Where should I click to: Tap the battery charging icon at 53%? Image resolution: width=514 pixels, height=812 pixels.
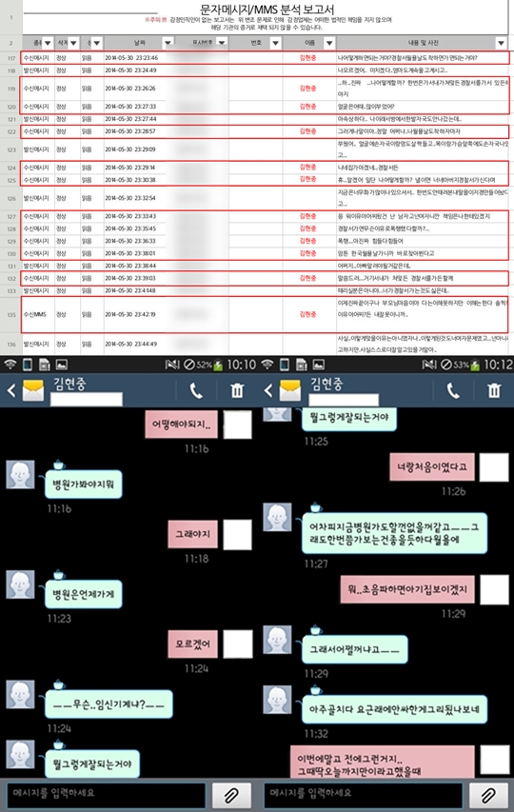click(x=475, y=366)
